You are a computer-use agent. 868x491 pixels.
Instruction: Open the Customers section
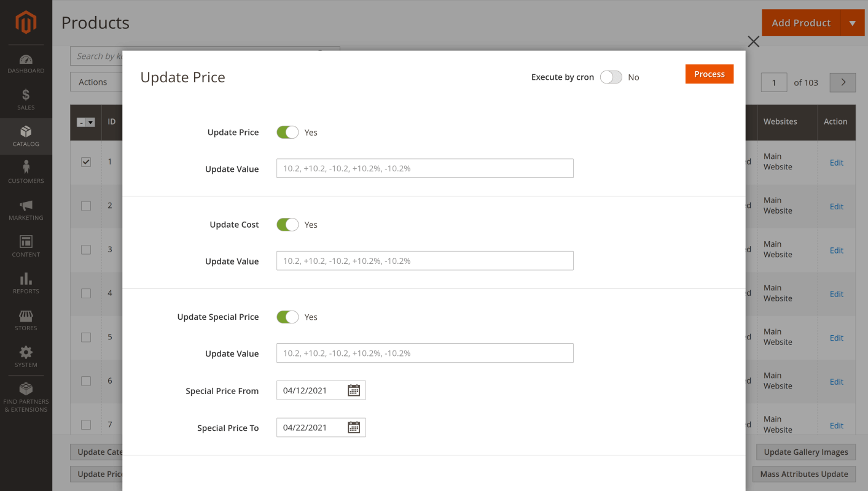(25, 173)
